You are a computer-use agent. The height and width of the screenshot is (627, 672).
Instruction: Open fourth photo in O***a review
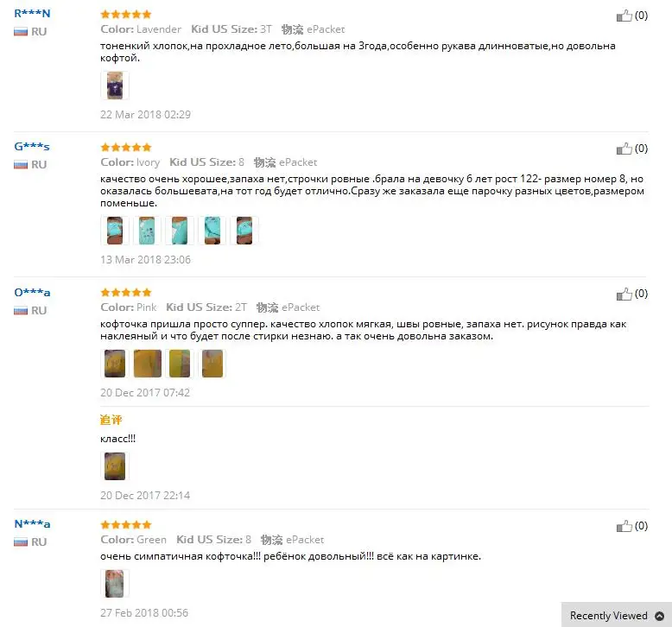tap(212, 364)
